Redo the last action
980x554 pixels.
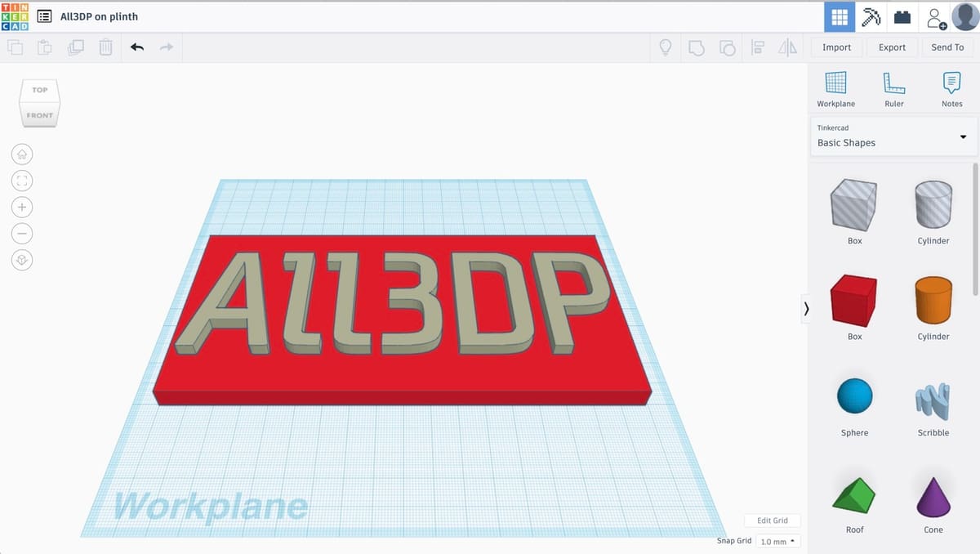pos(167,47)
